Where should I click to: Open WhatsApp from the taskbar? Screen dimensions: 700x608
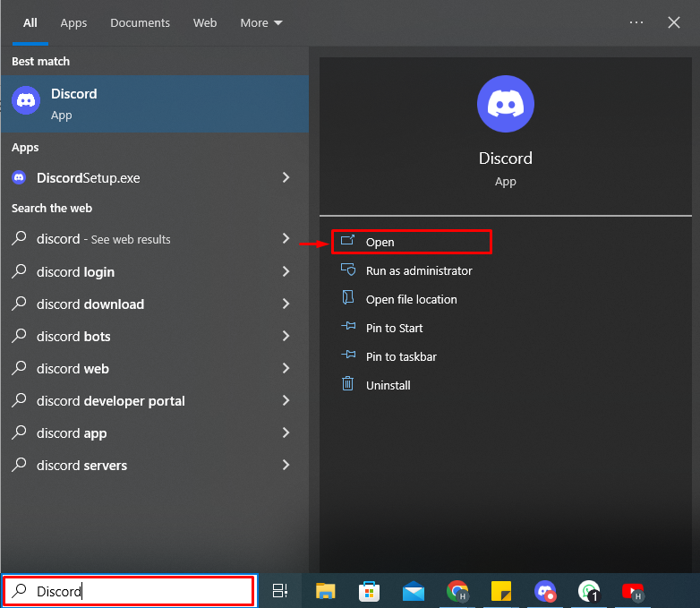588,591
